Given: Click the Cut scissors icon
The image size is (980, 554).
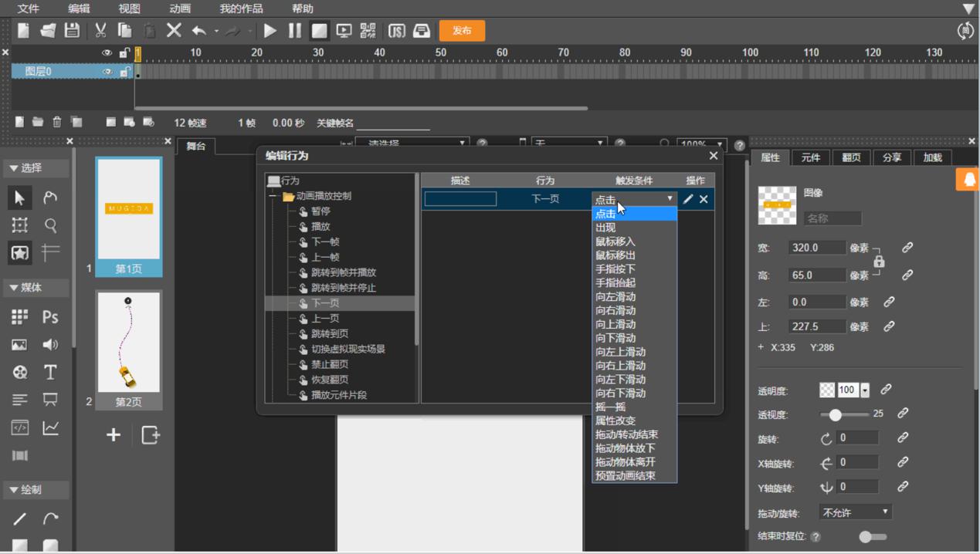Looking at the screenshot, I should pyautogui.click(x=100, y=31).
